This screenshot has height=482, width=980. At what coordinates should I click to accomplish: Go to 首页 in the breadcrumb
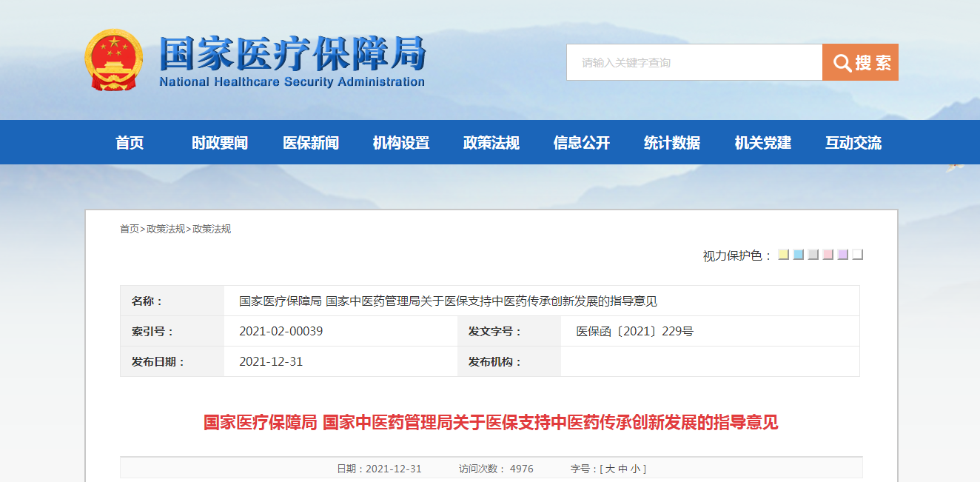tap(130, 229)
